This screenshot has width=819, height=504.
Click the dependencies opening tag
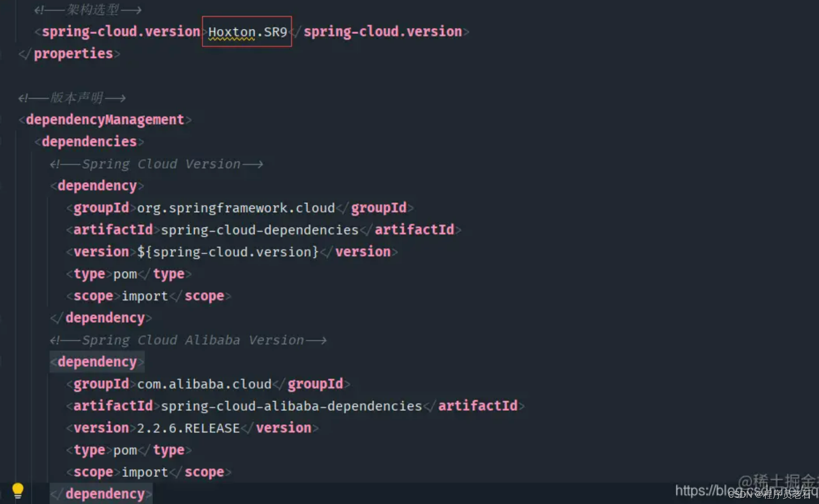[89, 142]
